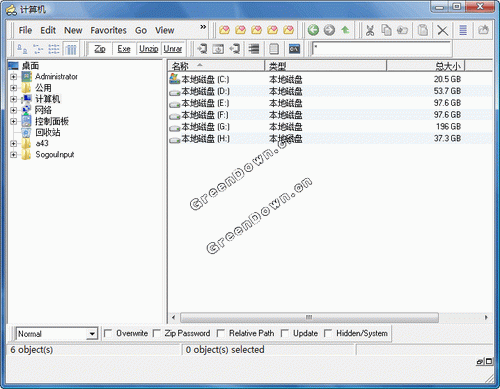Enable the Overwrite checkbox
The width and height of the screenshot is (500, 389).
click(108, 333)
